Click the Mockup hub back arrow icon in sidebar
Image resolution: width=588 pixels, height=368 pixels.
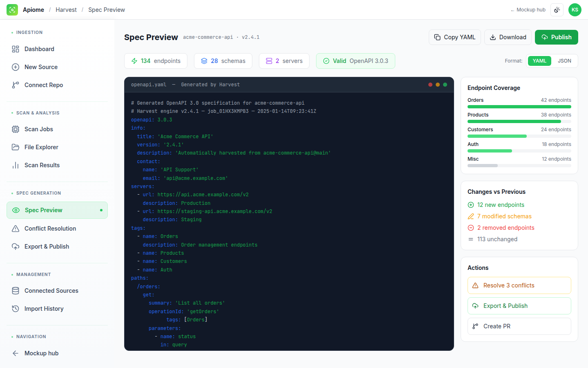[x=16, y=353]
